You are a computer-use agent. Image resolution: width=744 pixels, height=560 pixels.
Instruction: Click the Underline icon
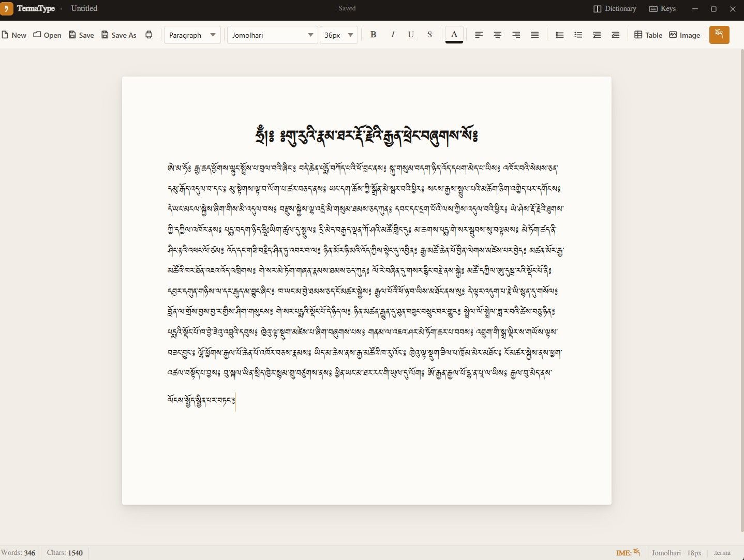411,35
